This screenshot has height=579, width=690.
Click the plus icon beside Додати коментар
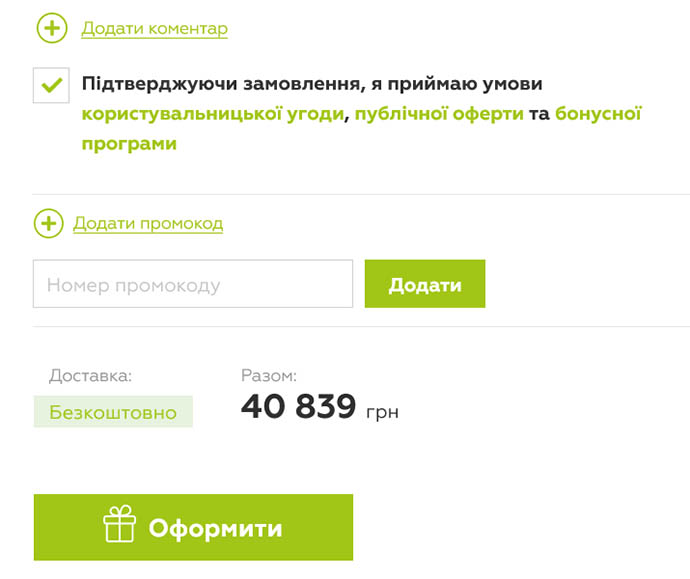click(52, 28)
